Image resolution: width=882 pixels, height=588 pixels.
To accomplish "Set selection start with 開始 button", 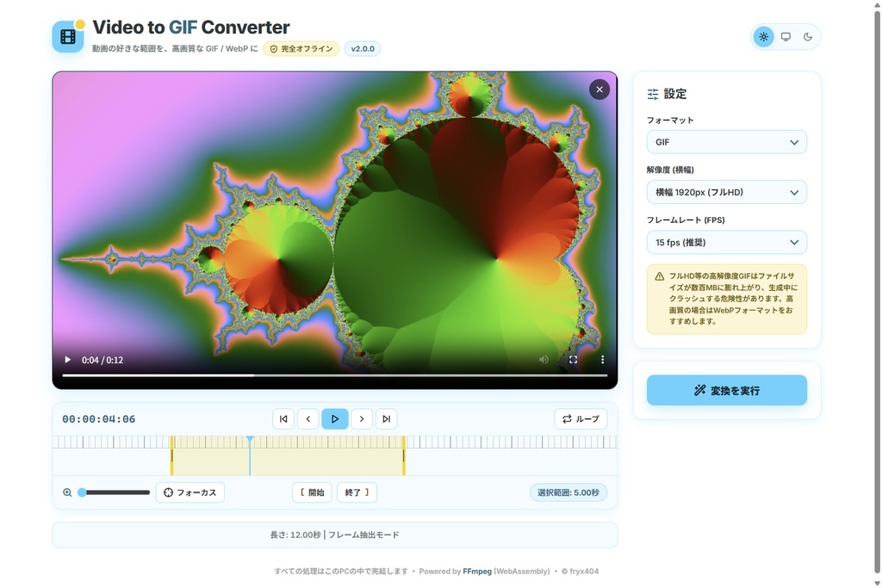I will 312,492.
